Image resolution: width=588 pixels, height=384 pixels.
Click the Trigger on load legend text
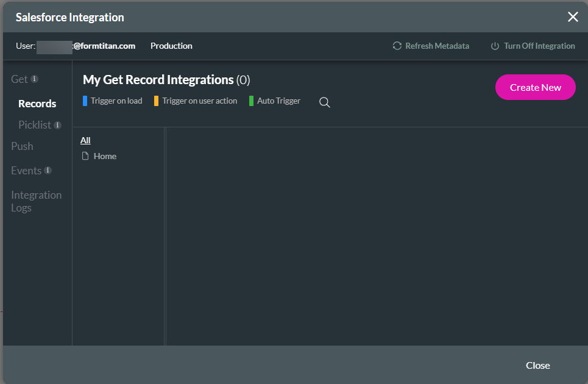[x=116, y=101]
